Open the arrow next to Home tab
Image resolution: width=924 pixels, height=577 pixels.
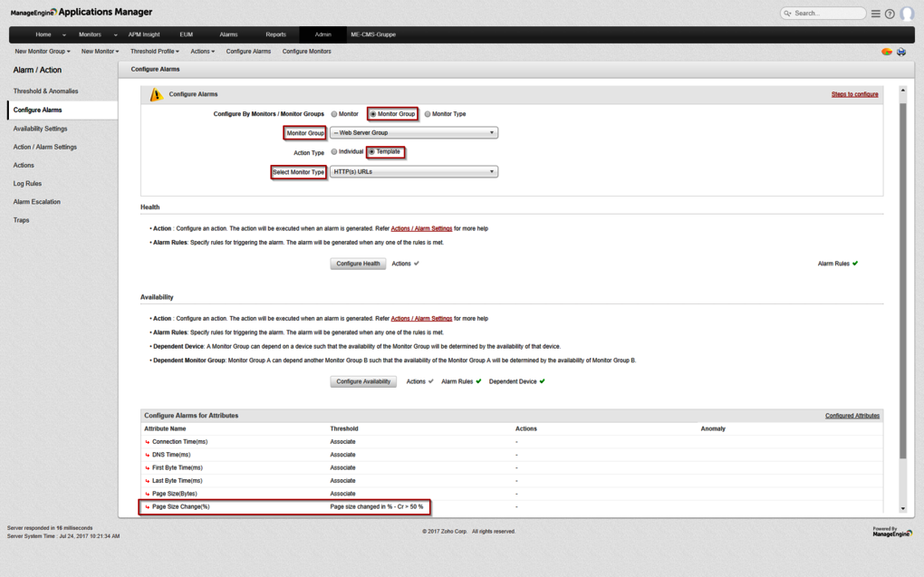[64, 34]
